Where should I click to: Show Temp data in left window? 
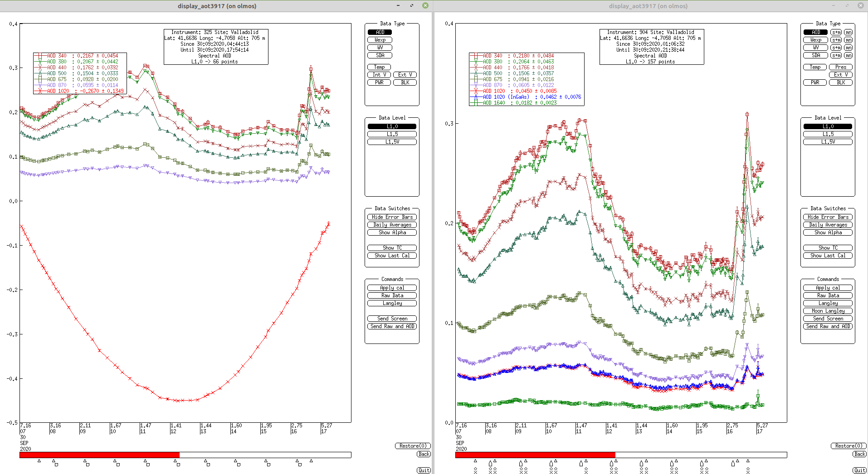380,67
